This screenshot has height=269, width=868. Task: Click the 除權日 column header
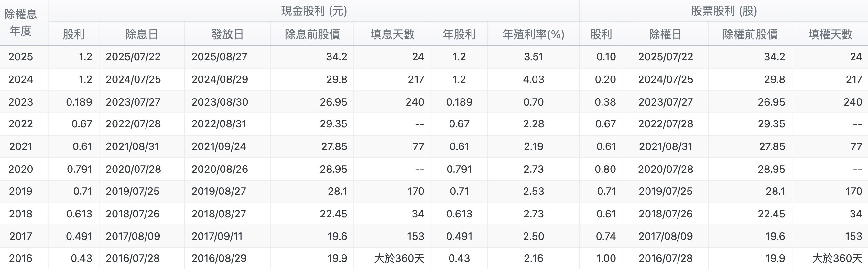pyautogui.click(x=666, y=34)
